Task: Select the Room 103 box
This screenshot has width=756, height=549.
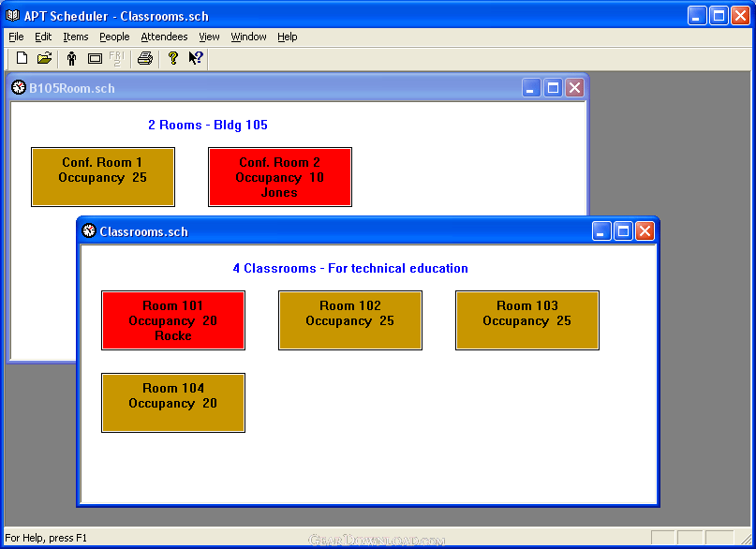Action: 527,320
